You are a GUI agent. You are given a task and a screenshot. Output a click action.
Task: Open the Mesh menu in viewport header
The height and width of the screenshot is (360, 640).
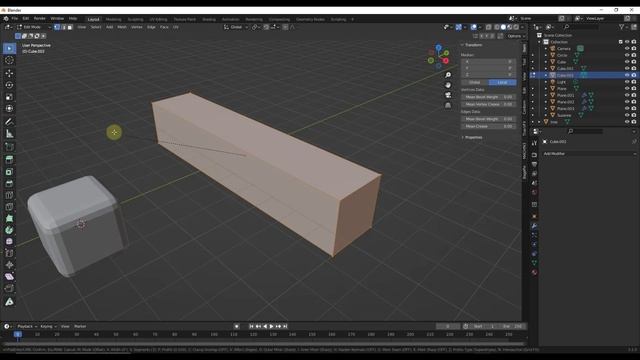click(122, 27)
